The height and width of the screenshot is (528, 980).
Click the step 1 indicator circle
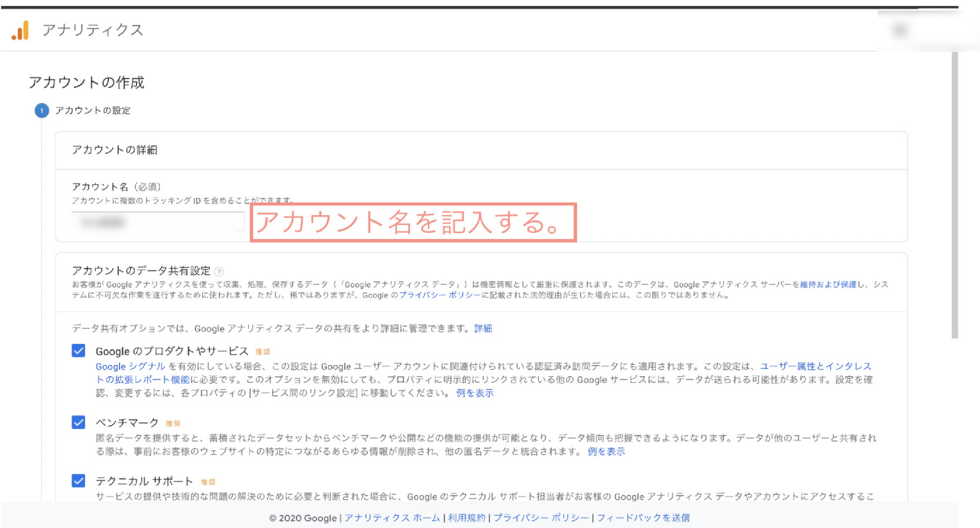coord(41,110)
